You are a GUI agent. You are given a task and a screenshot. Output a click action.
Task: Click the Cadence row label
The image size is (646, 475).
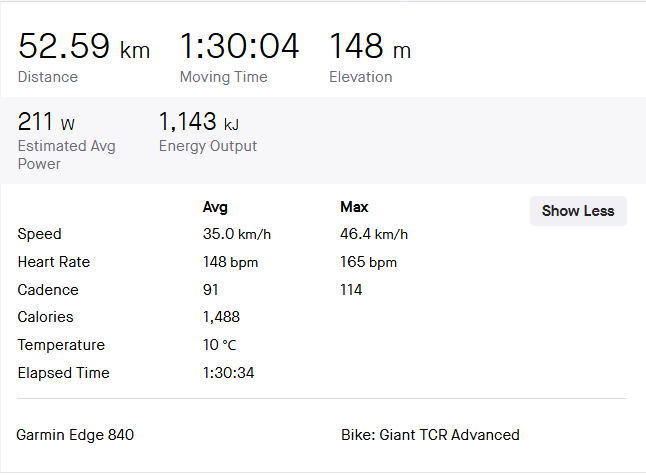coord(48,290)
